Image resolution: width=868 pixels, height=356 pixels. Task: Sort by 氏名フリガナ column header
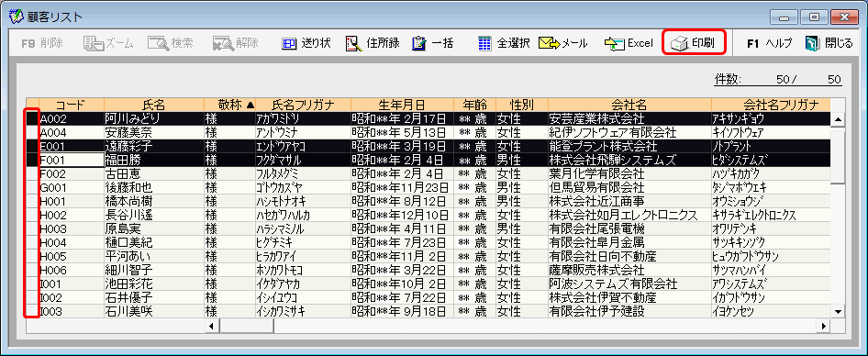(303, 105)
